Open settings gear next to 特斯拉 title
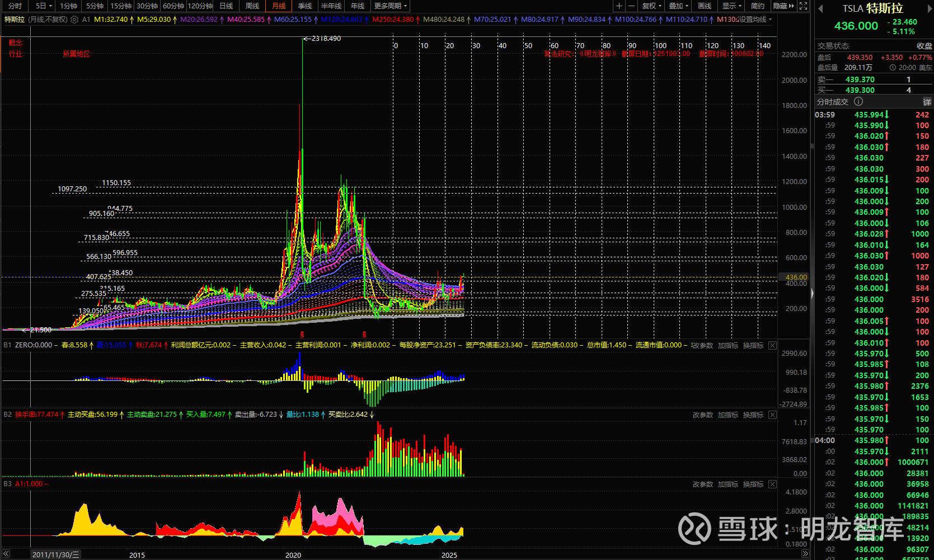Screen dimensions: 934x560 (74, 20)
